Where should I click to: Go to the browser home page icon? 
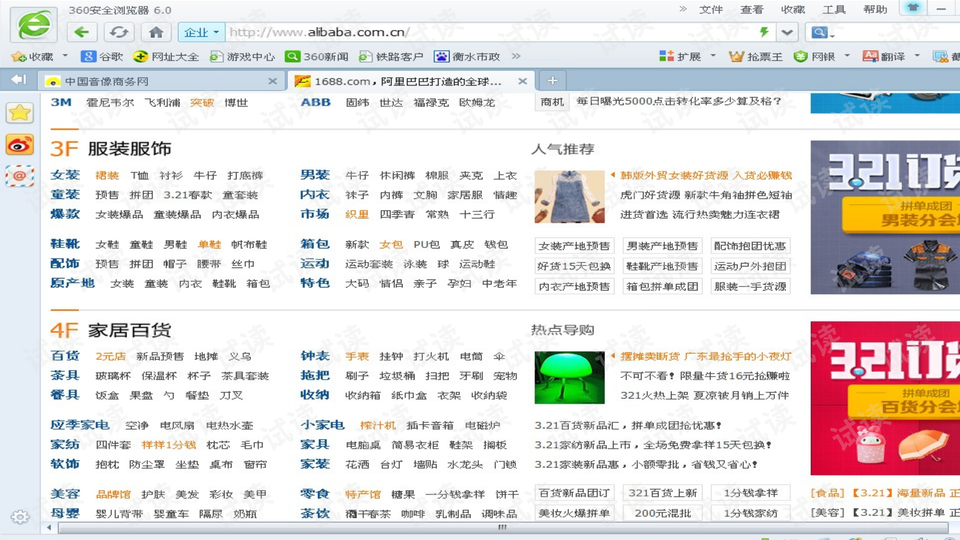click(x=156, y=32)
